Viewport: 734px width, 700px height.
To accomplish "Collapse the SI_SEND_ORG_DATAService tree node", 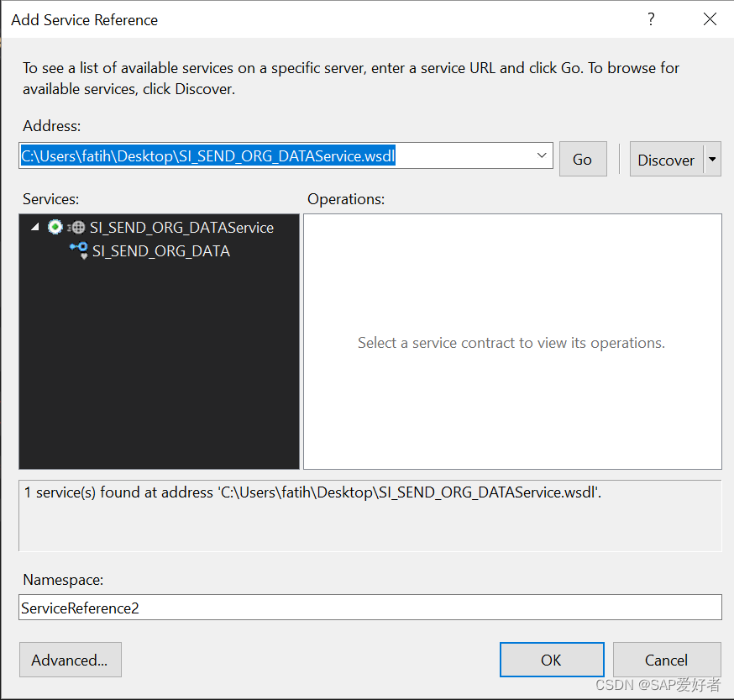I will coord(35,227).
